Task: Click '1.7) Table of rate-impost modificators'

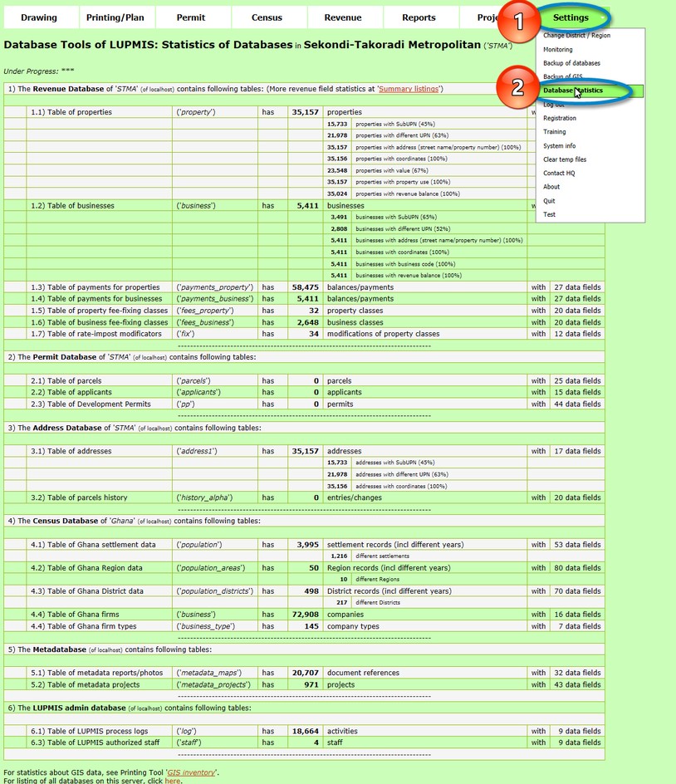Action: tap(96, 334)
